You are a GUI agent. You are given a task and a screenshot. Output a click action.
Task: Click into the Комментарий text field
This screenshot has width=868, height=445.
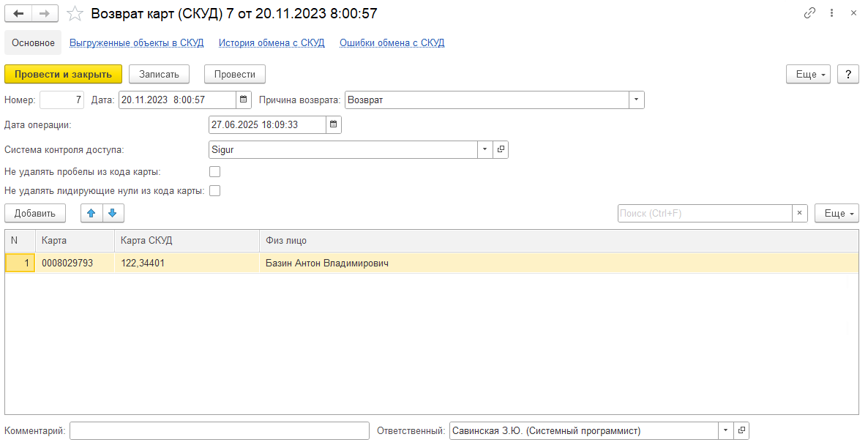(219, 430)
